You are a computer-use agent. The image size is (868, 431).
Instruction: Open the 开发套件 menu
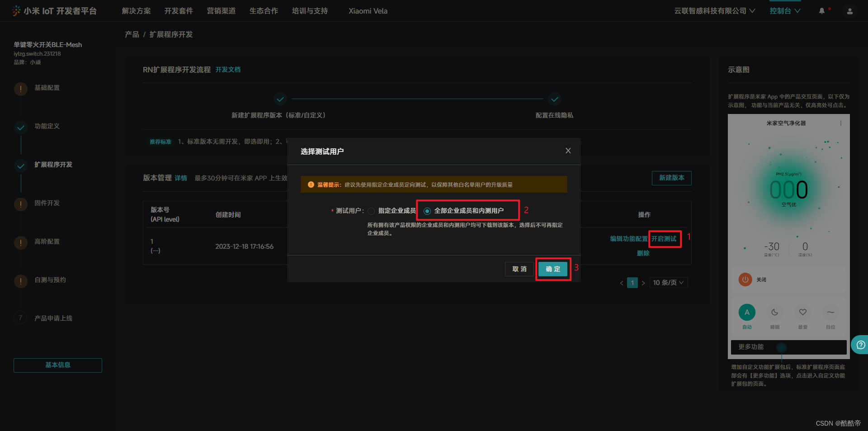(179, 11)
